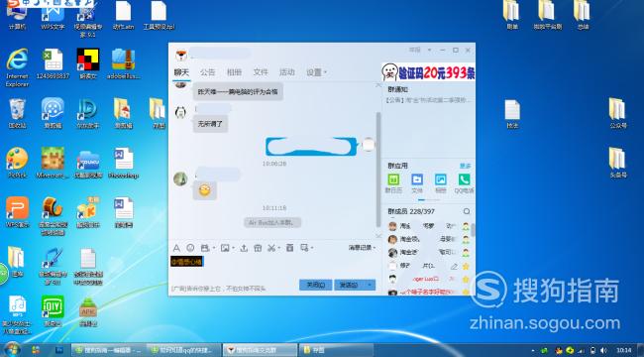Open the volume speaker tray icon
The image size is (644, 357).
pyautogui.click(x=603, y=350)
